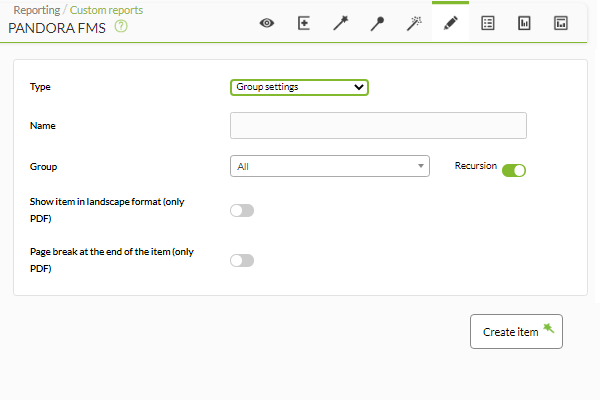Screen dimensions: 600x400
Task: Click the green help question mark icon
Action: point(121,26)
